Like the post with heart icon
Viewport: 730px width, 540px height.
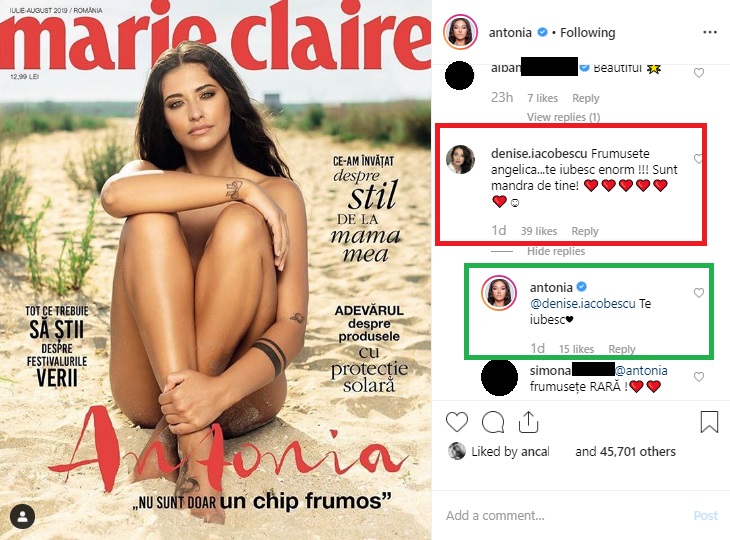click(x=457, y=422)
